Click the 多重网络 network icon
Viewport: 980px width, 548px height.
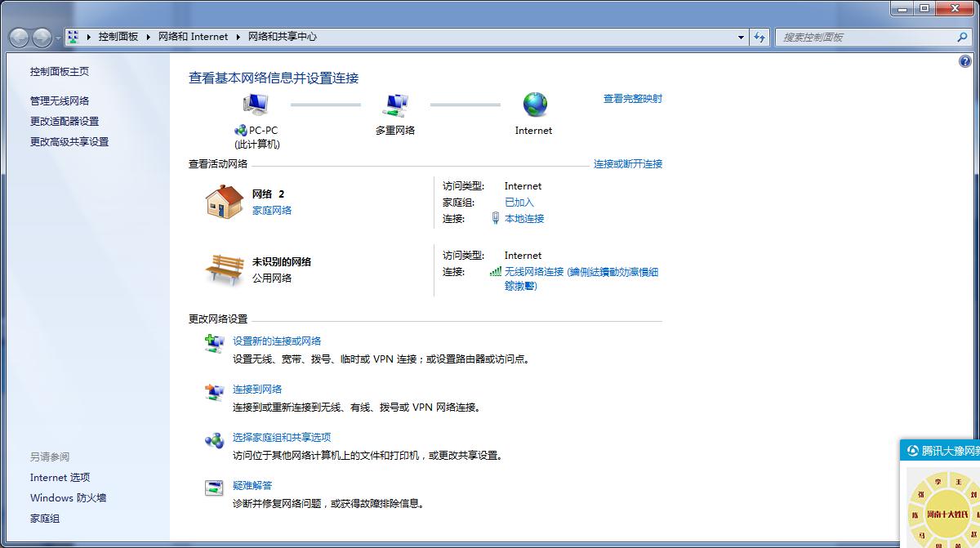coord(395,105)
